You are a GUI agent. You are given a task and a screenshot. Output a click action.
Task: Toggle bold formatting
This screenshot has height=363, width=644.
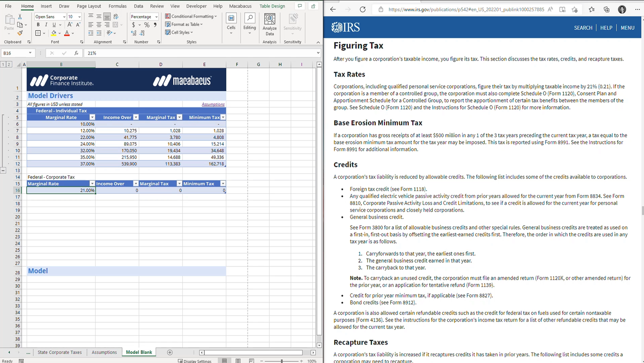click(x=38, y=25)
